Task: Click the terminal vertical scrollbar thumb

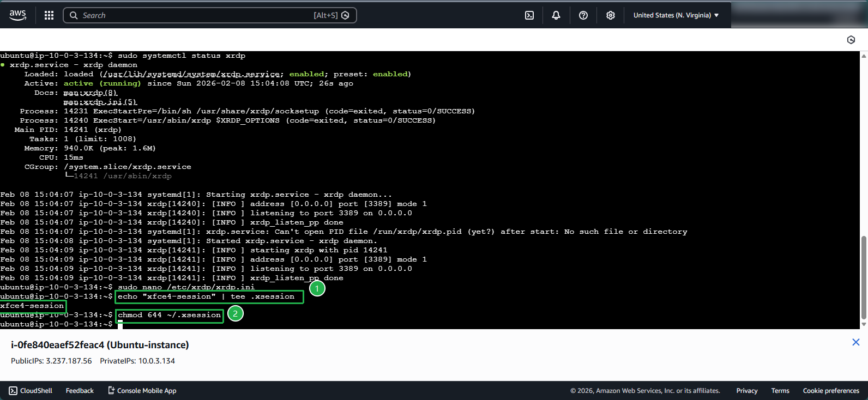Action: click(x=864, y=277)
